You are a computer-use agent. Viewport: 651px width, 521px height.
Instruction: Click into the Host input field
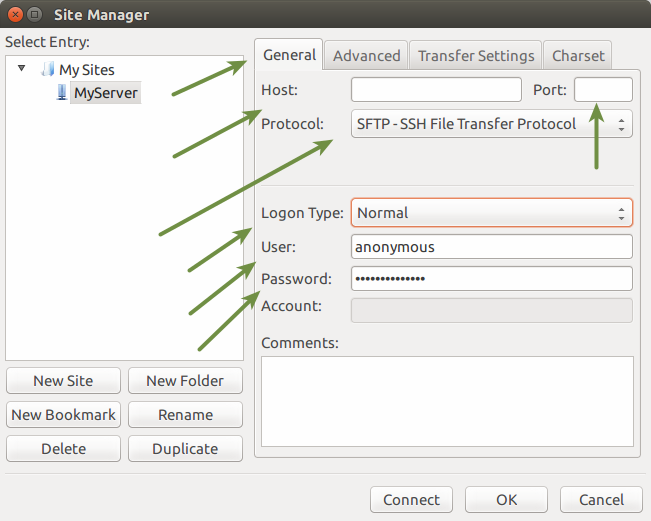pyautogui.click(x=436, y=90)
